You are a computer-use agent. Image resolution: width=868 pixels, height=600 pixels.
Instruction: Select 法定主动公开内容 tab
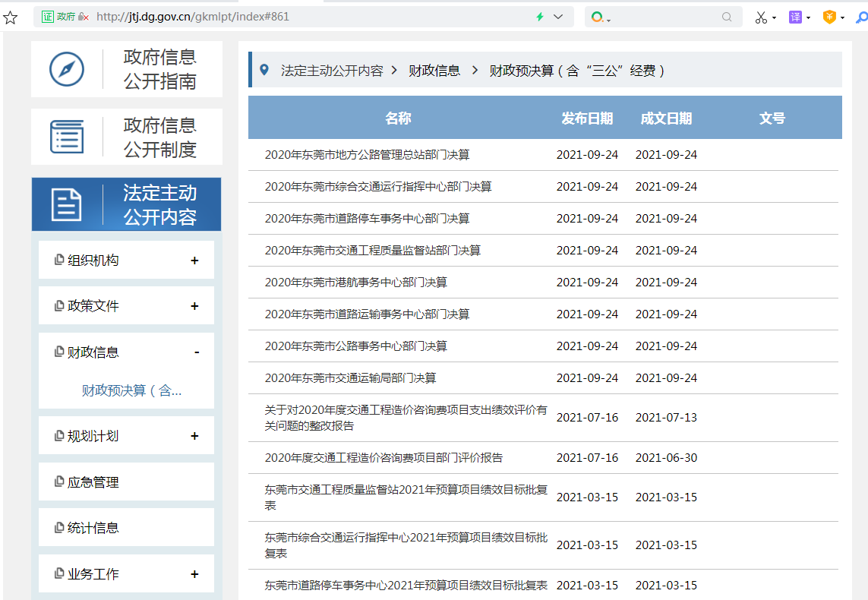click(126, 204)
